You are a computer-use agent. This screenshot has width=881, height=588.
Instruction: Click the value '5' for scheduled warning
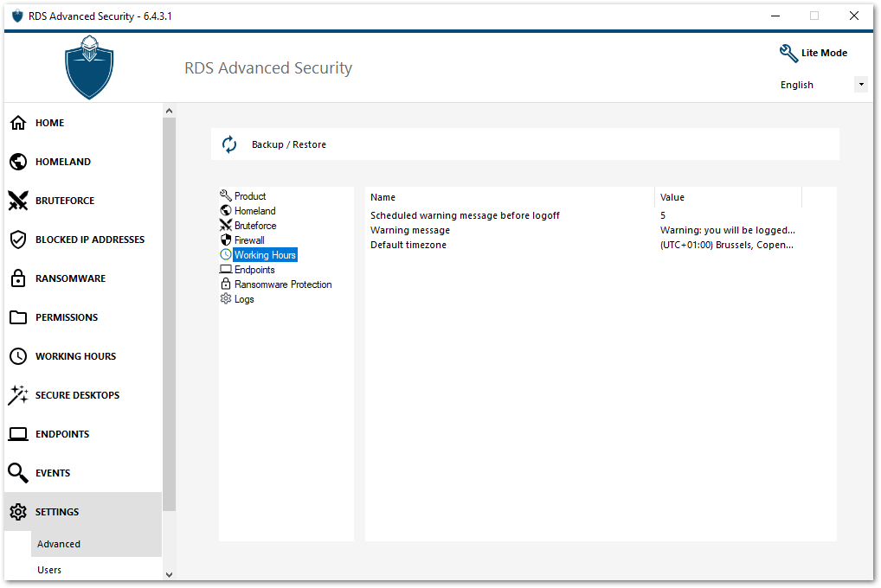click(x=662, y=215)
